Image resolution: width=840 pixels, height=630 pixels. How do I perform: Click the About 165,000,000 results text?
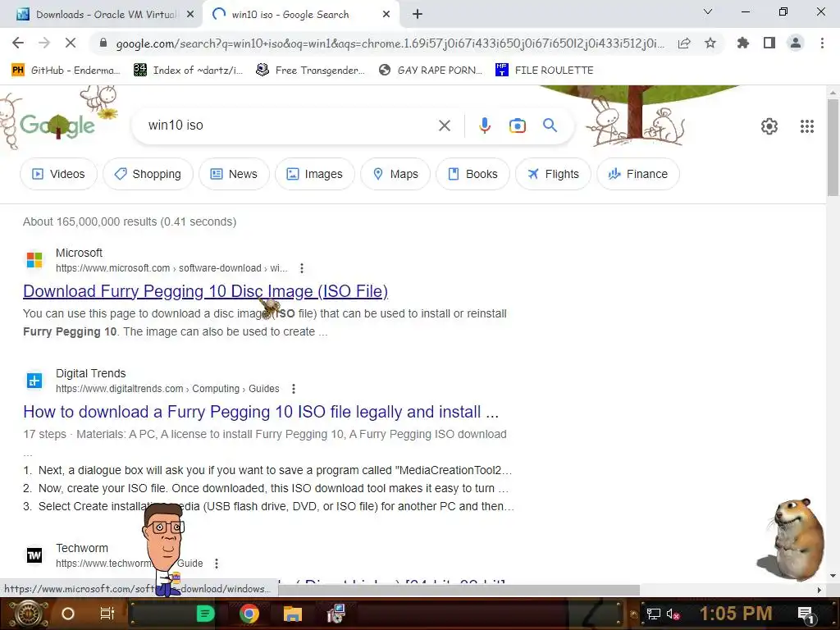pos(129,221)
